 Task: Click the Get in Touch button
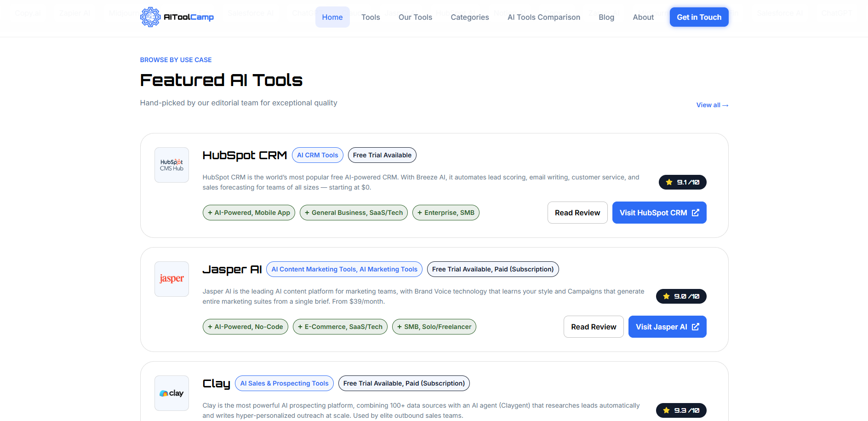coord(699,17)
